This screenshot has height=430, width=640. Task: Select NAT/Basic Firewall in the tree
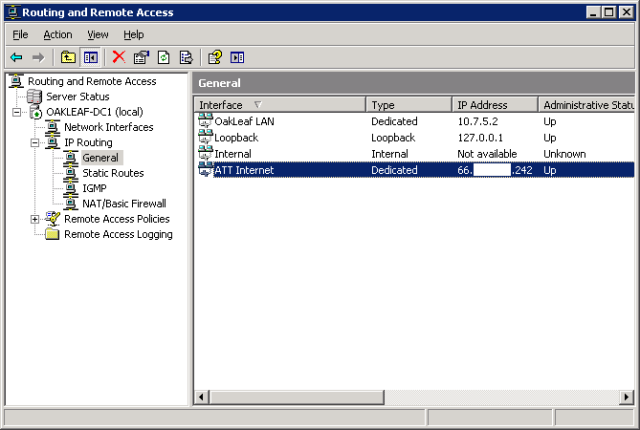123,203
